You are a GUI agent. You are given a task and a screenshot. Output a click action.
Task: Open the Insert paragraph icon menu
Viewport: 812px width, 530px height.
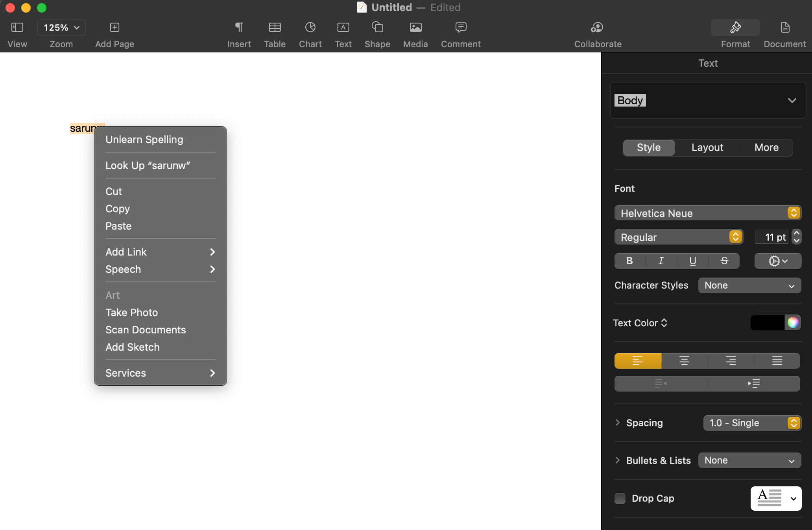tap(239, 28)
